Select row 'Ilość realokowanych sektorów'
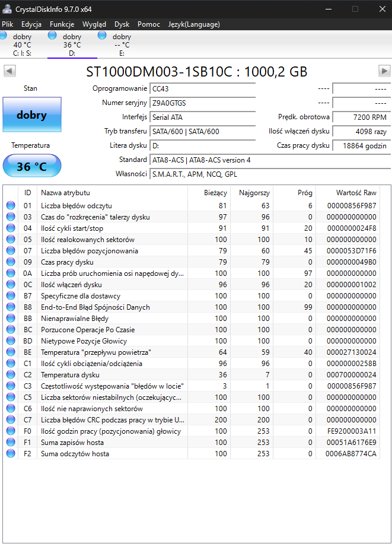Screen dimensions: 392x547 pos(192,240)
